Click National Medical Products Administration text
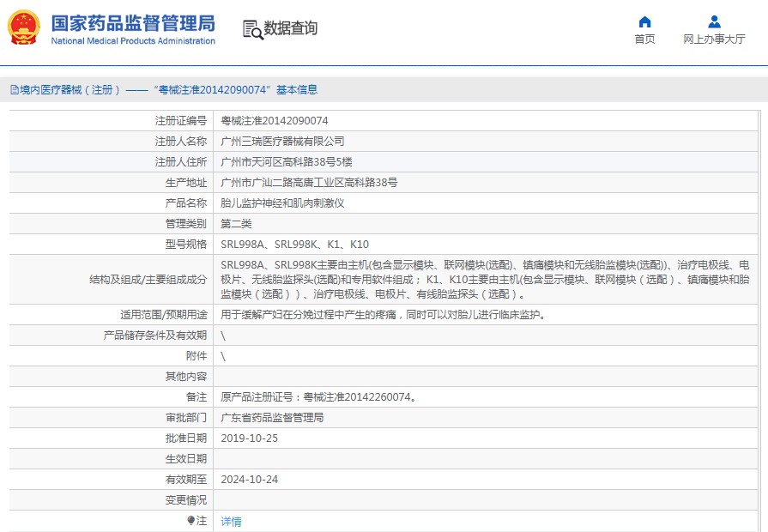 (133, 41)
